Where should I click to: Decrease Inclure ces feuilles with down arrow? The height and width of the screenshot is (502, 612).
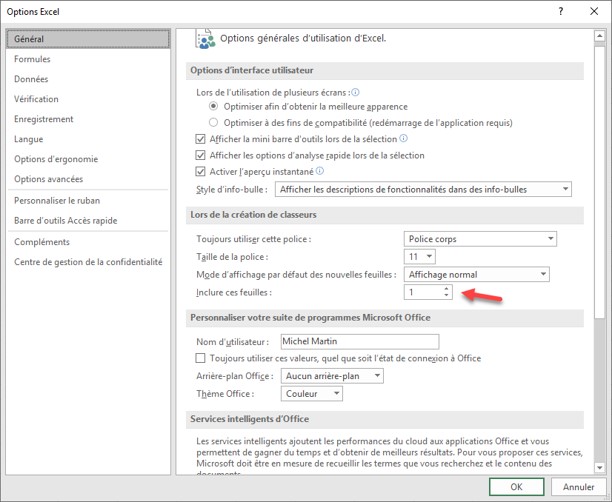[446, 296]
